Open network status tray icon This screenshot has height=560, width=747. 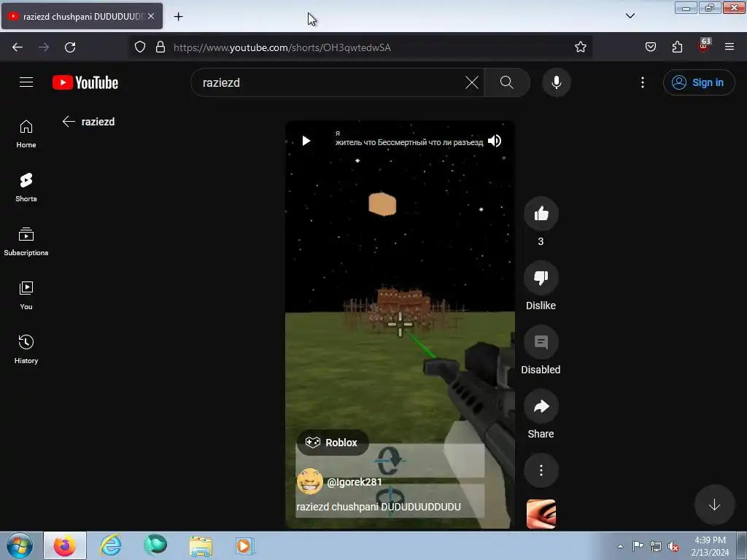656,546
